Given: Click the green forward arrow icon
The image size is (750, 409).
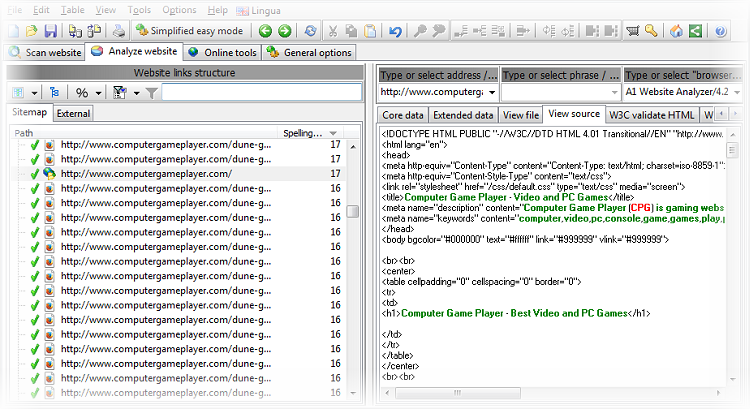Looking at the screenshot, I should point(285,31).
